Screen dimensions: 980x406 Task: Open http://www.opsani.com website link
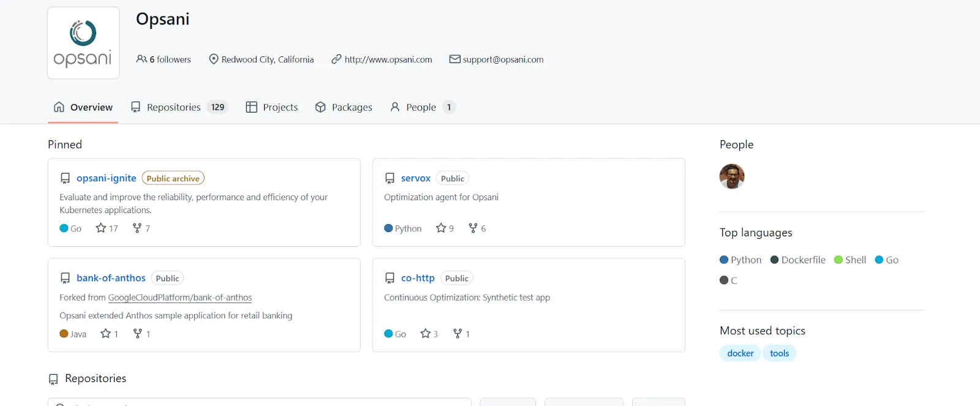point(388,59)
